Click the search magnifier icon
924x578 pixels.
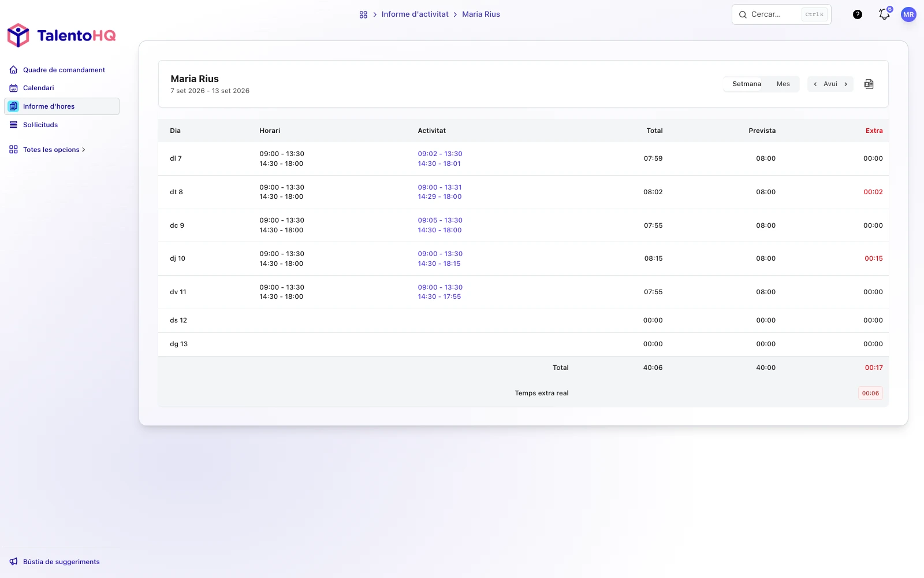coord(743,14)
